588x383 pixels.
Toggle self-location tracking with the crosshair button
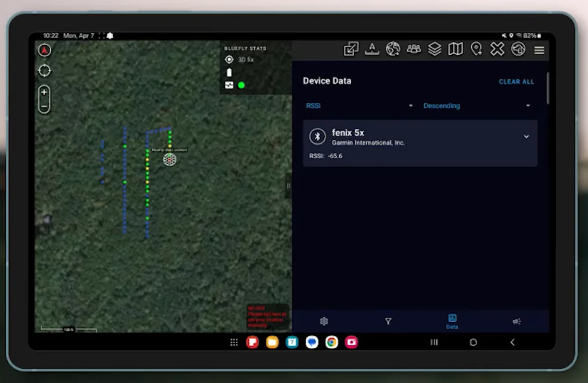coord(44,70)
